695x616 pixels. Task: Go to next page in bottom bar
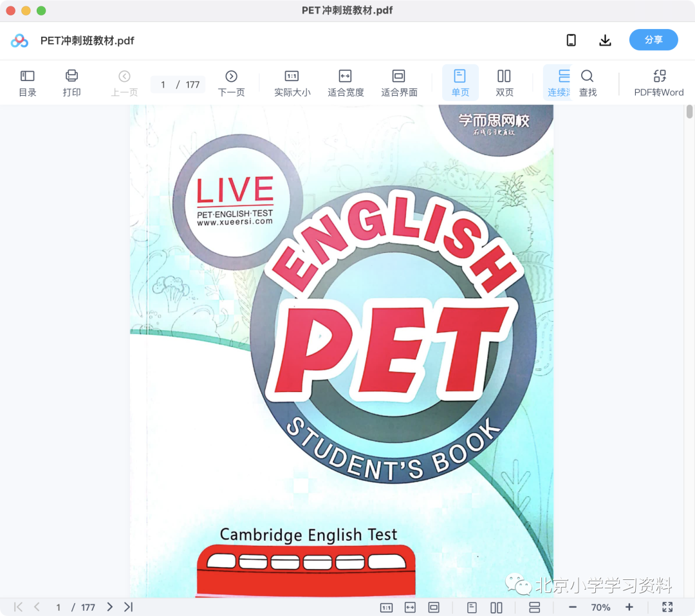[x=109, y=607]
